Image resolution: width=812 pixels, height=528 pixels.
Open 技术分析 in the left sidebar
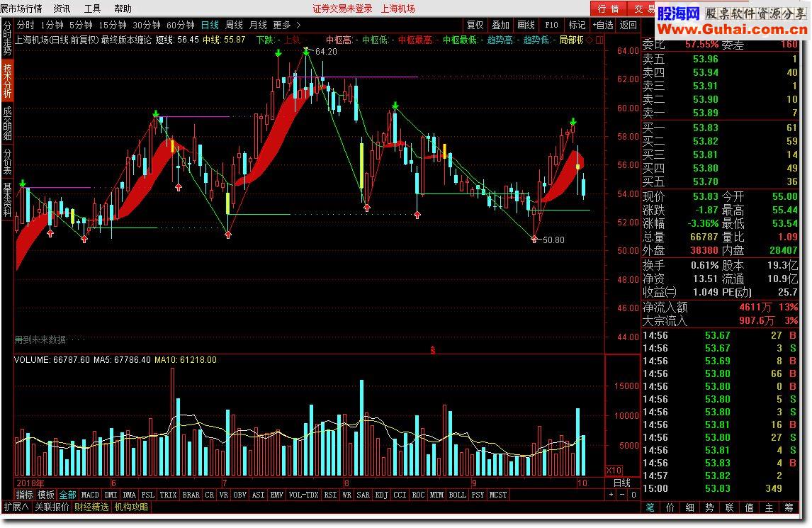point(7,80)
